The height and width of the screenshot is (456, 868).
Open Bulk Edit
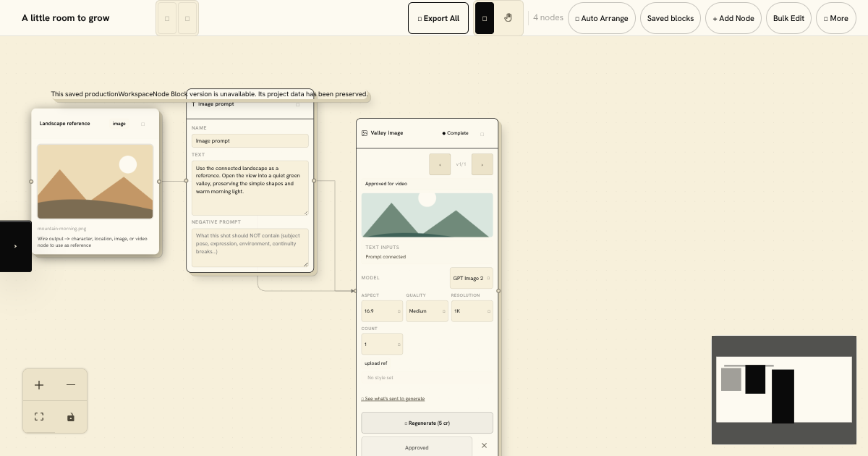pos(788,18)
